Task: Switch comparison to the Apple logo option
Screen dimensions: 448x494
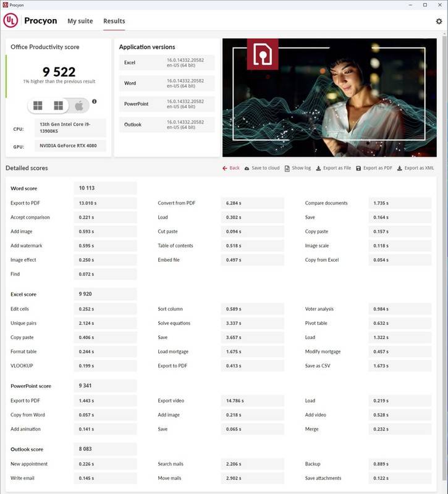Action: pyautogui.click(x=79, y=106)
